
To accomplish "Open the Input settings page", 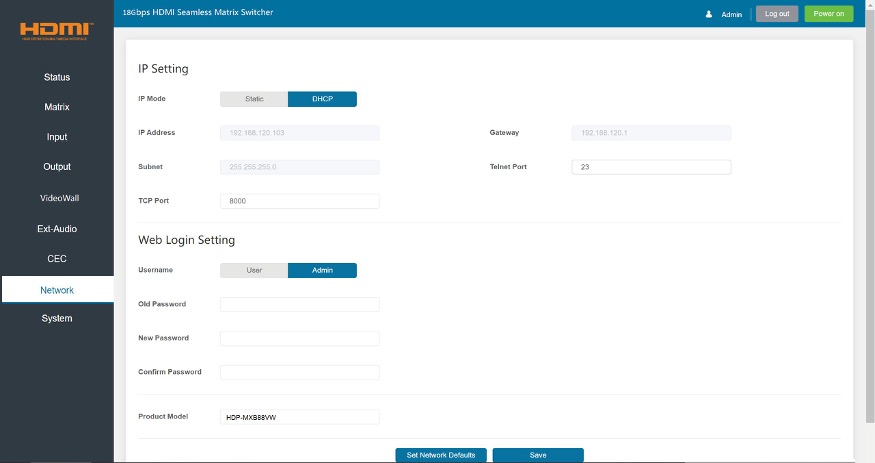I will pos(57,137).
